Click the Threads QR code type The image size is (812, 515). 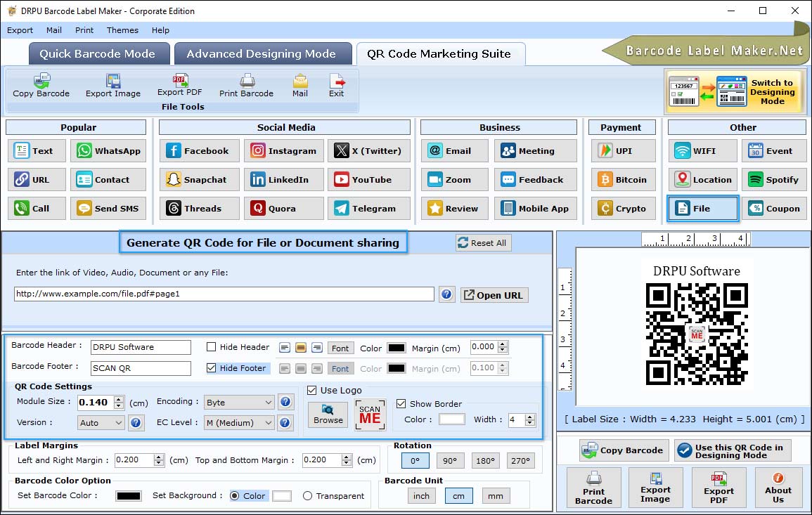click(200, 209)
